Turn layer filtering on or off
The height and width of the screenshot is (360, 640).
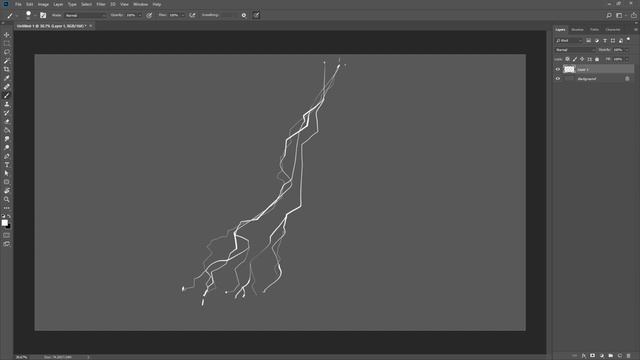coord(629,39)
